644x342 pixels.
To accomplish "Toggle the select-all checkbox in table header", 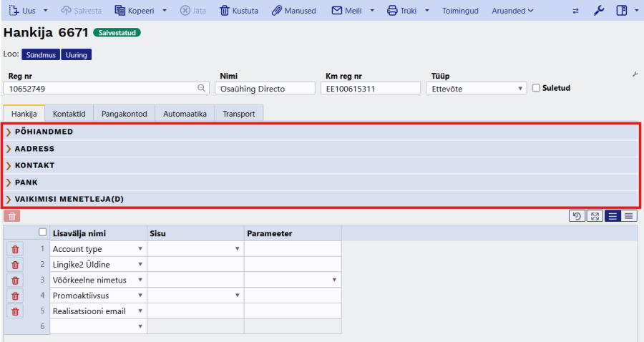I will pyautogui.click(x=43, y=232).
